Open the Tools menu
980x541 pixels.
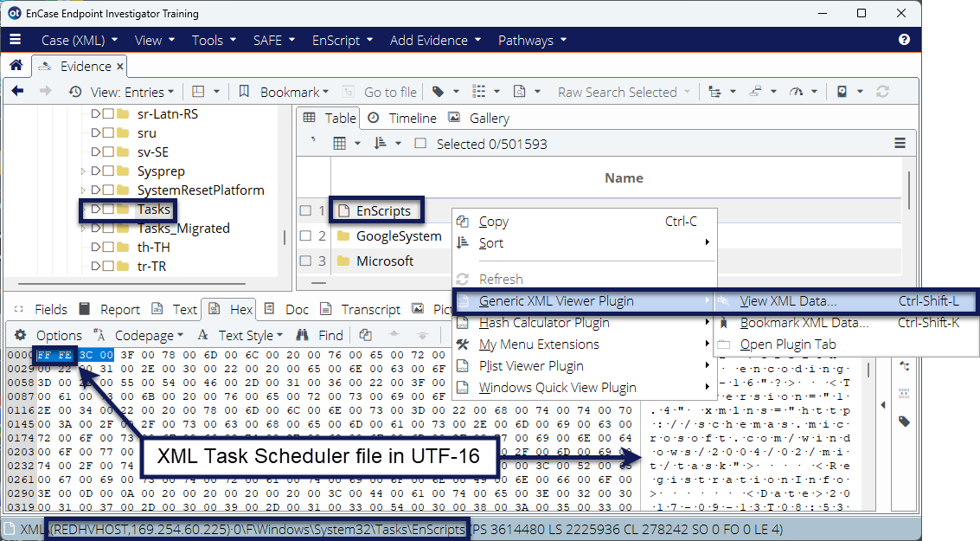click(214, 41)
